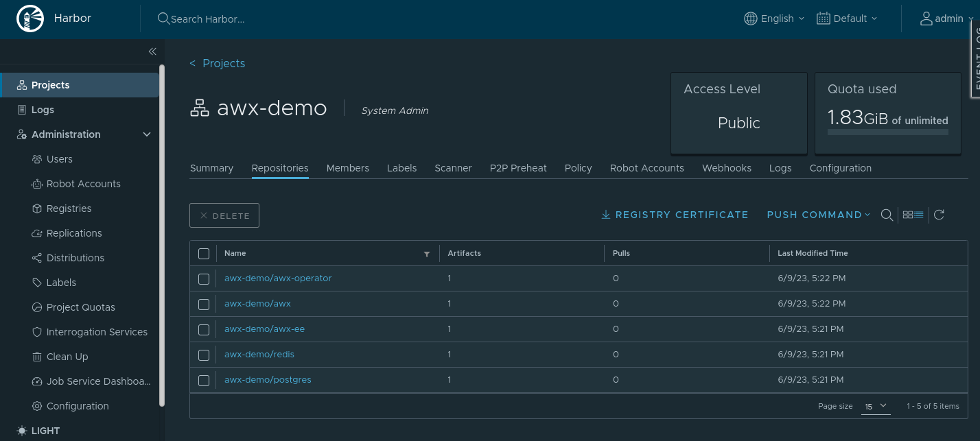Tick the checkbox for awx-demo/redis
980x441 pixels.
pos(204,355)
